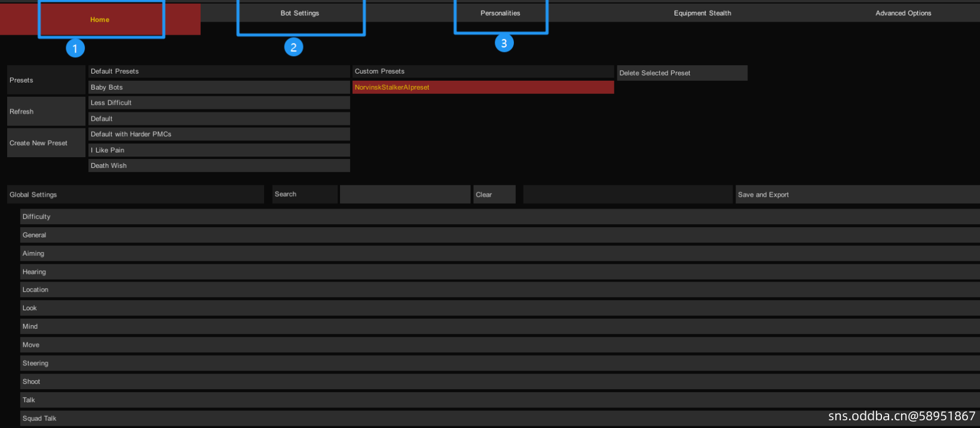Expand the Steering settings category
This screenshot has height=428, width=980.
coord(500,363)
